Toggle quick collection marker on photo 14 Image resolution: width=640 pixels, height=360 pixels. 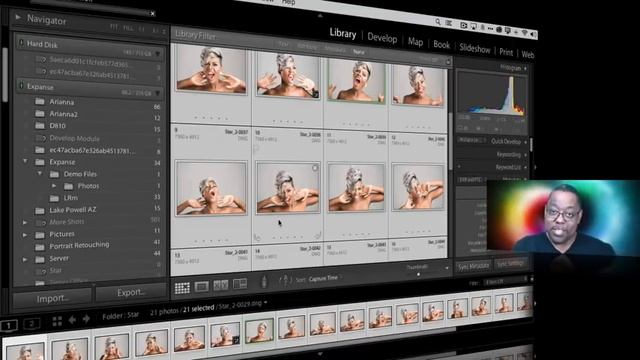[315, 168]
